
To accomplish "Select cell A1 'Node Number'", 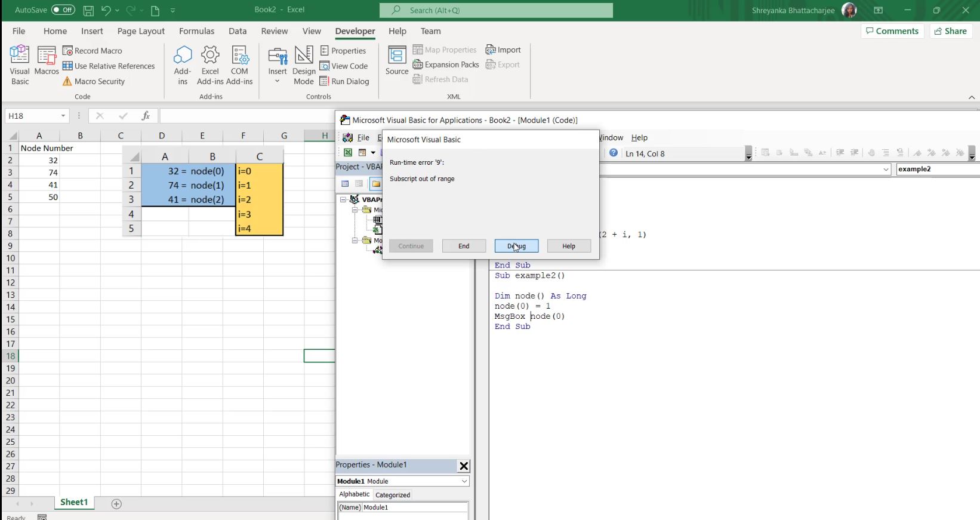I will point(39,148).
